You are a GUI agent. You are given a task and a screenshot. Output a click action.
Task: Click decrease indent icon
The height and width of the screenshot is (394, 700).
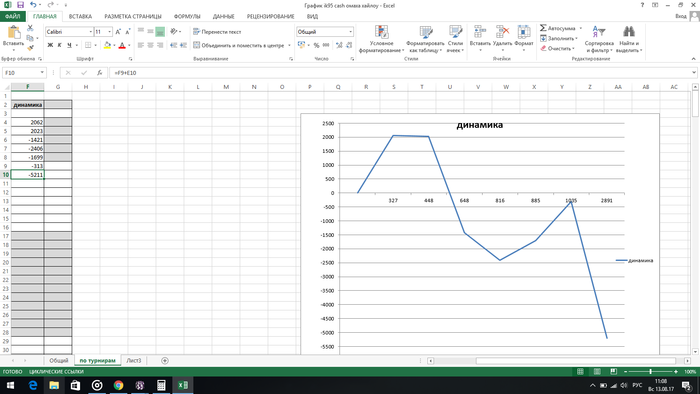[x=173, y=45]
